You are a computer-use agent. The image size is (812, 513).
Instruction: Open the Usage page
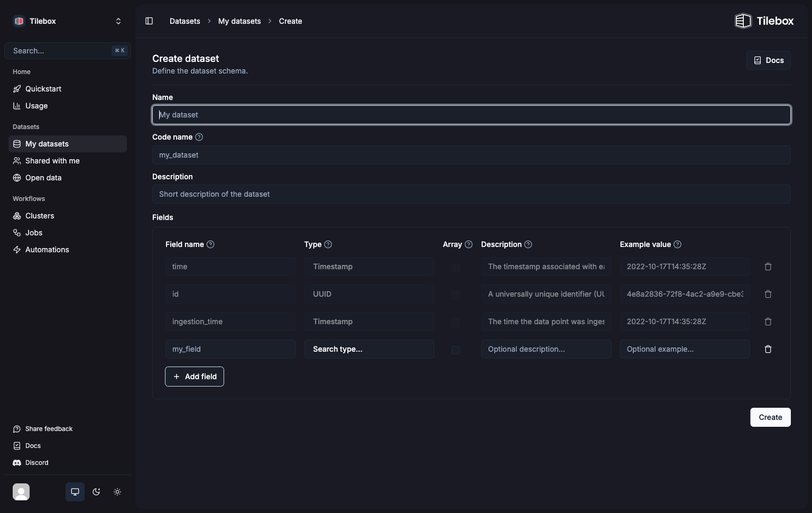click(x=68, y=106)
